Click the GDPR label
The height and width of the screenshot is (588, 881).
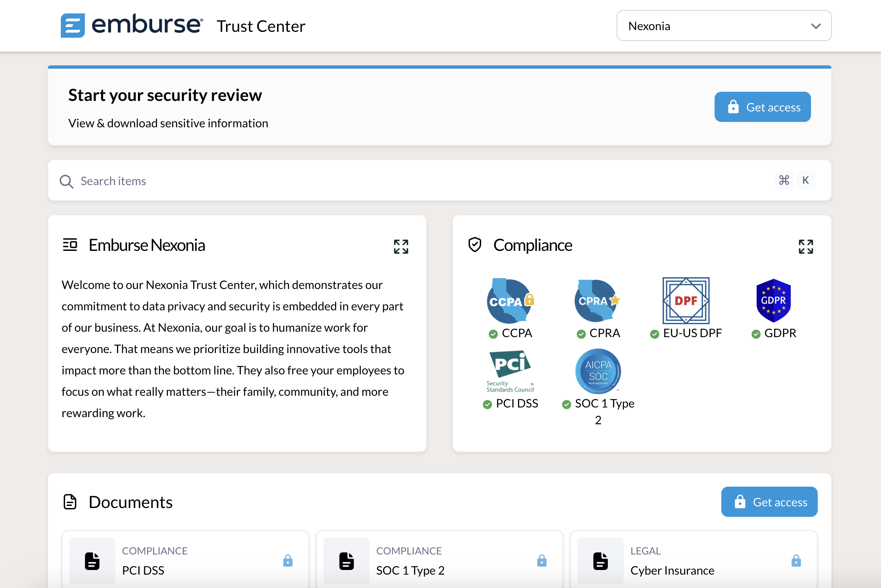point(780,333)
